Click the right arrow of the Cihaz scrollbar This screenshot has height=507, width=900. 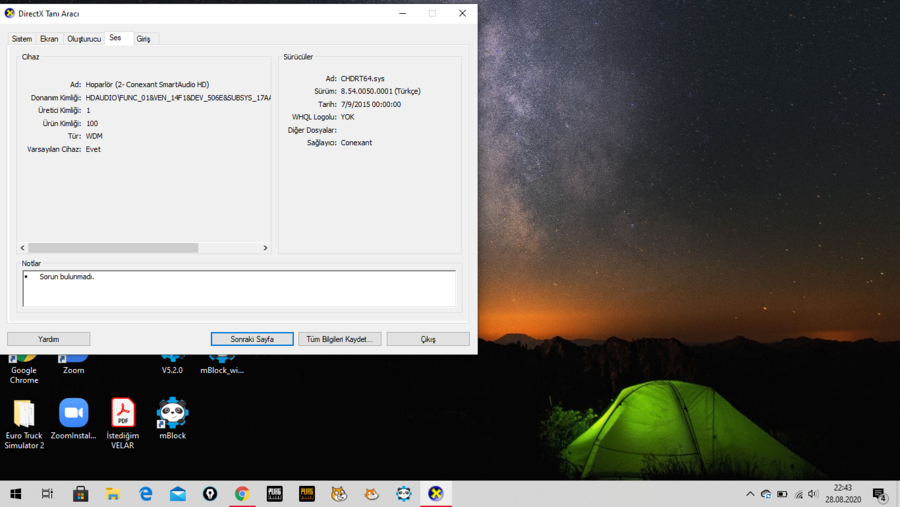265,248
